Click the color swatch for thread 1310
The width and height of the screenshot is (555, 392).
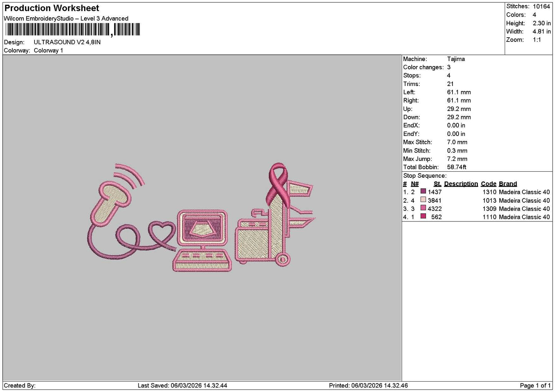pos(423,192)
